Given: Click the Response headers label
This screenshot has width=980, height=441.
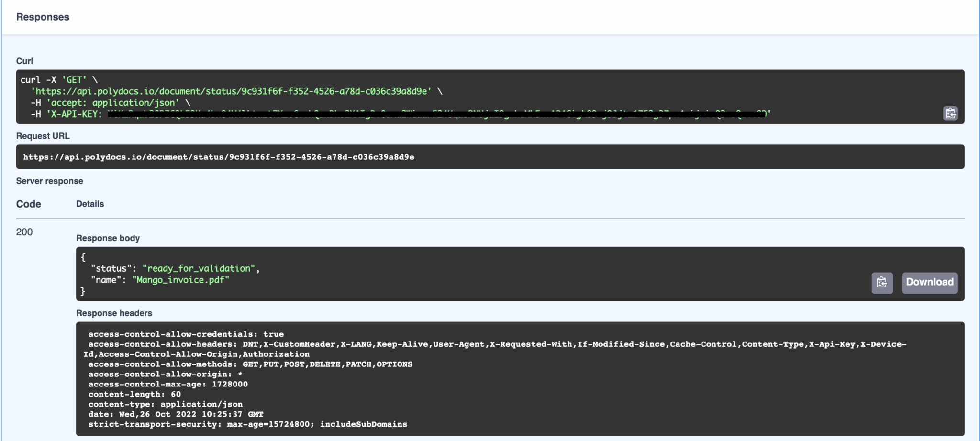Looking at the screenshot, I should (x=114, y=313).
